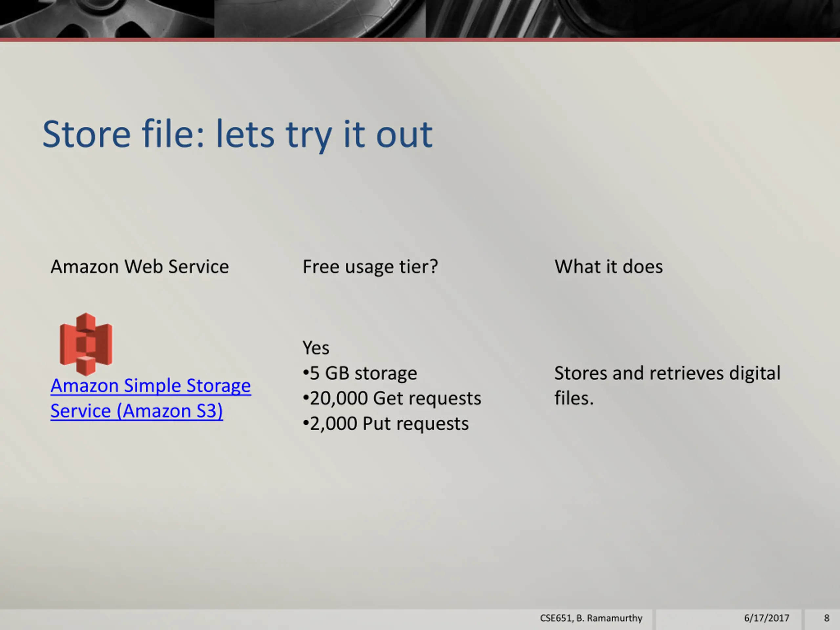Click the 'Free usage tier?' column header
This screenshot has height=630, width=840.
(x=370, y=266)
